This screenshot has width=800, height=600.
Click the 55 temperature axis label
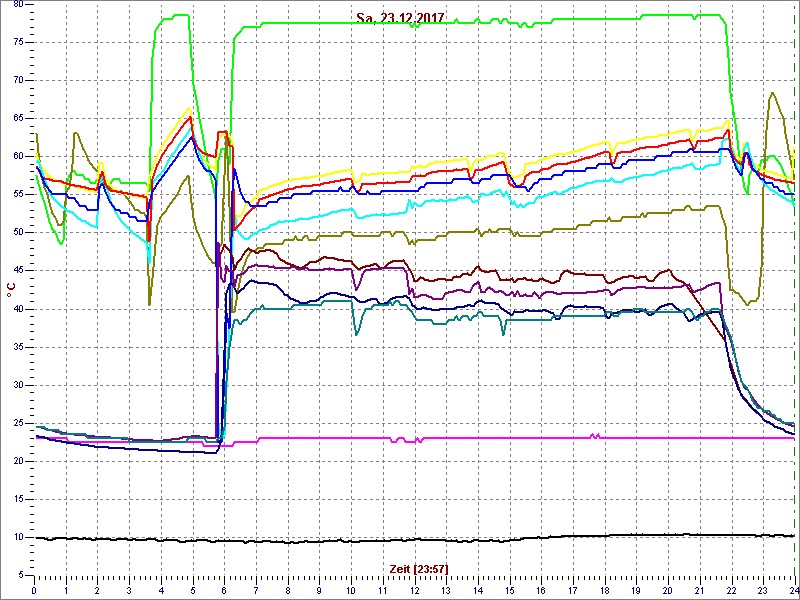tap(18, 195)
